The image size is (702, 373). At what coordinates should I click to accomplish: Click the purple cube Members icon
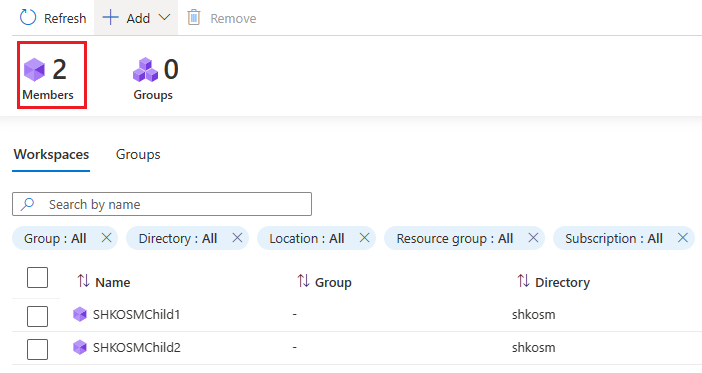click(34, 70)
